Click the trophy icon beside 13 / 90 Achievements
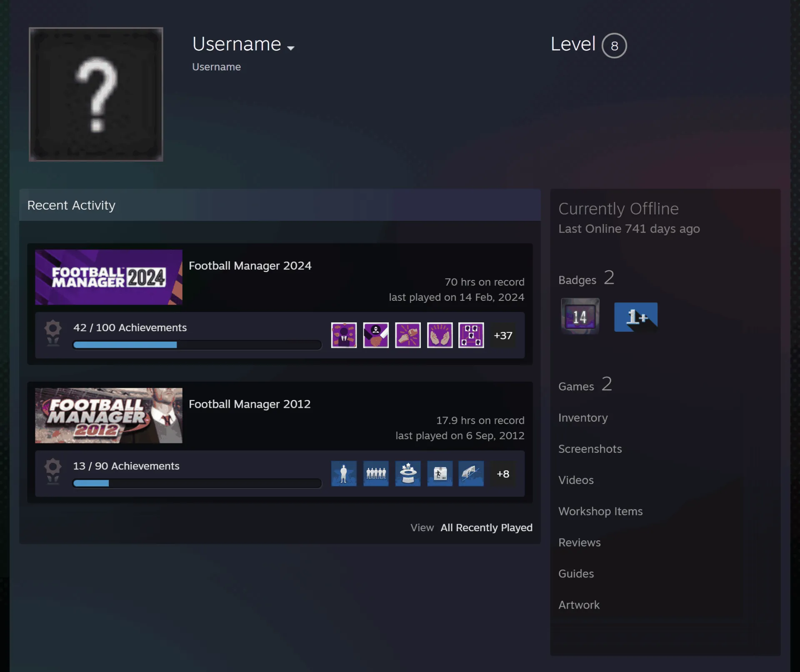The height and width of the screenshot is (672, 800). tap(53, 471)
